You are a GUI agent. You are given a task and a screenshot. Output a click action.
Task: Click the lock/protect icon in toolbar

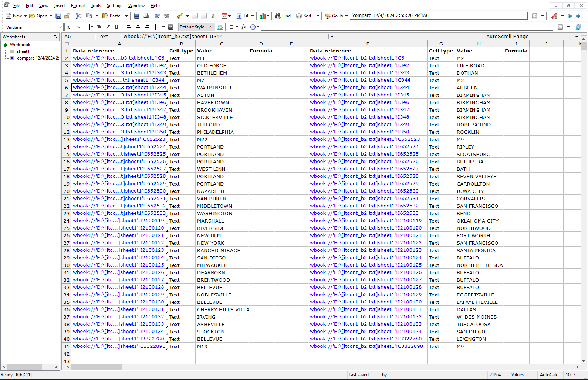pos(67,16)
